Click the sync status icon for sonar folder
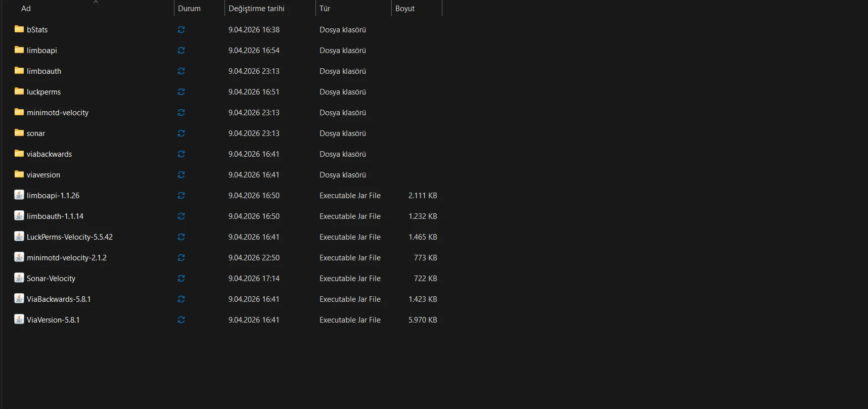 tap(181, 133)
